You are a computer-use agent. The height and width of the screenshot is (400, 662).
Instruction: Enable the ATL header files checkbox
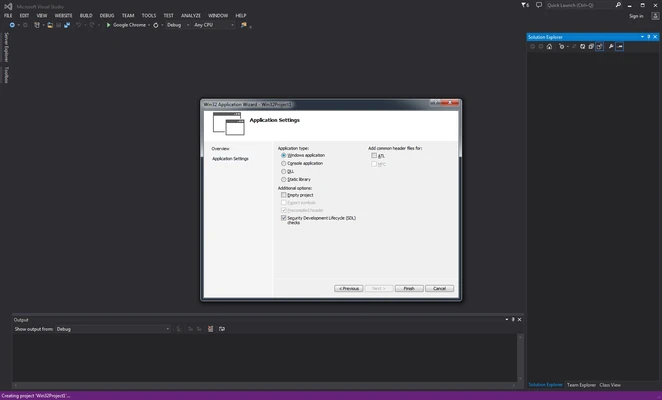(374, 155)
